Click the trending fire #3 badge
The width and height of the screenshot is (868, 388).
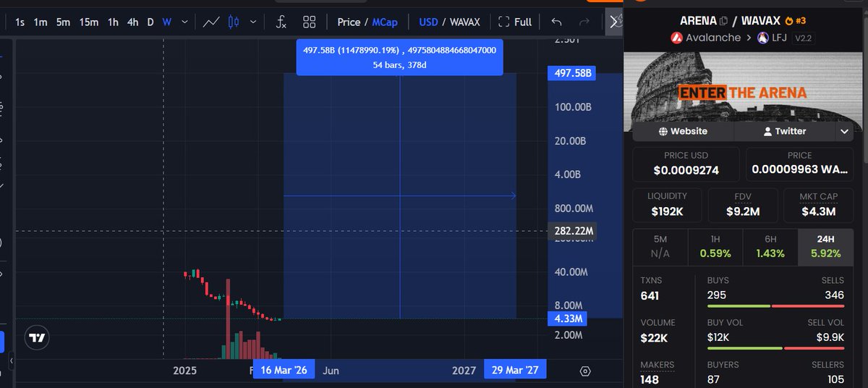(x=795, y=20)
